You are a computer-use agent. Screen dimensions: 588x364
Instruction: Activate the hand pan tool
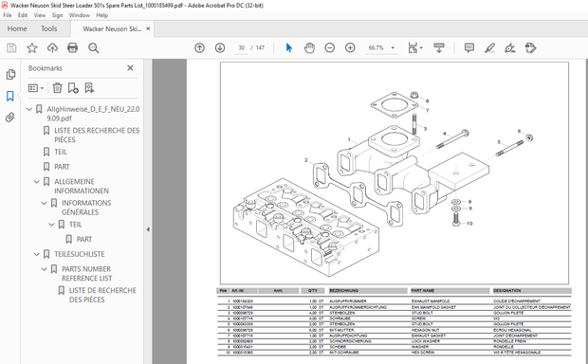point(309,48)
